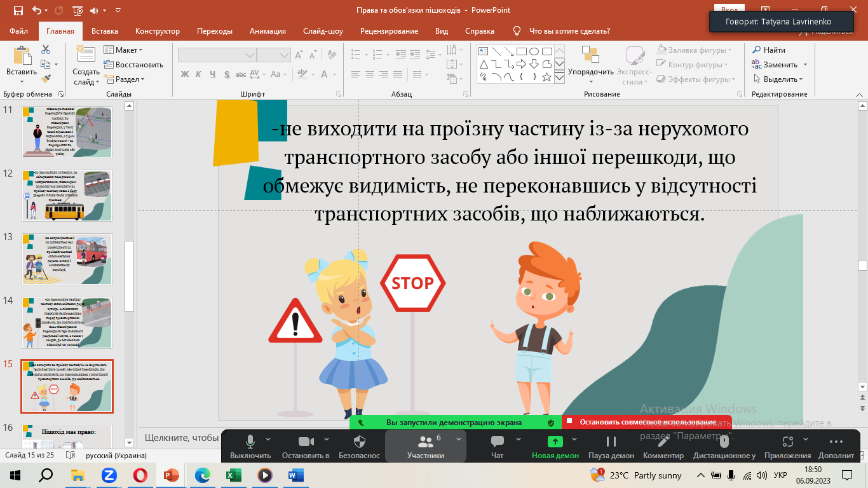Click the Восстановить reset button
868x488 pixels.
point(133,65)
